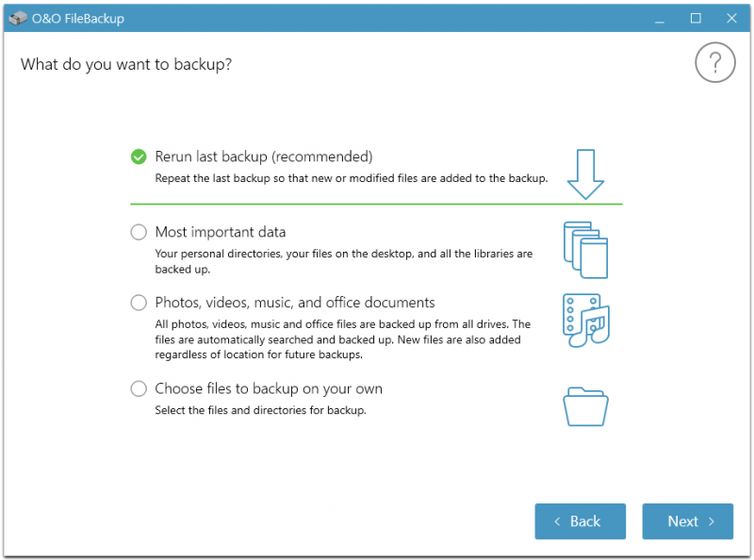Click the 'Select the files and directories' description

[260, 410]
